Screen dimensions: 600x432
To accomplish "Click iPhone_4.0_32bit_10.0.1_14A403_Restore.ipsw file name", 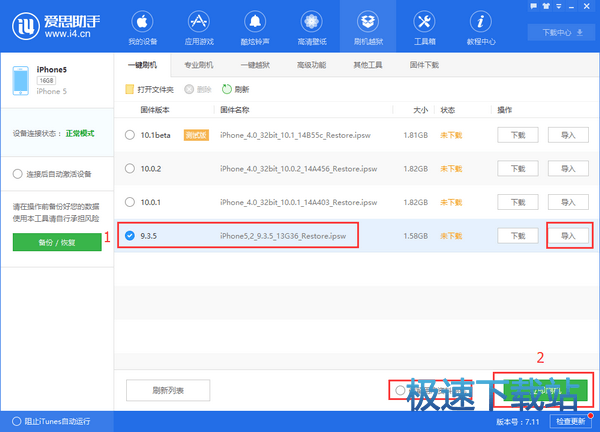I will pyautogui.click(x=298, y=202).
